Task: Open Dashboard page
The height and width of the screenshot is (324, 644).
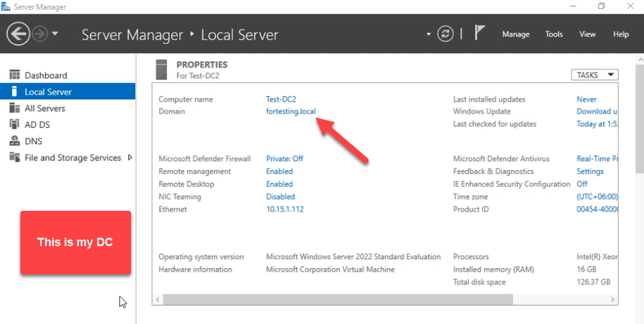Action: pyautogui.click(x=45, y=75)
